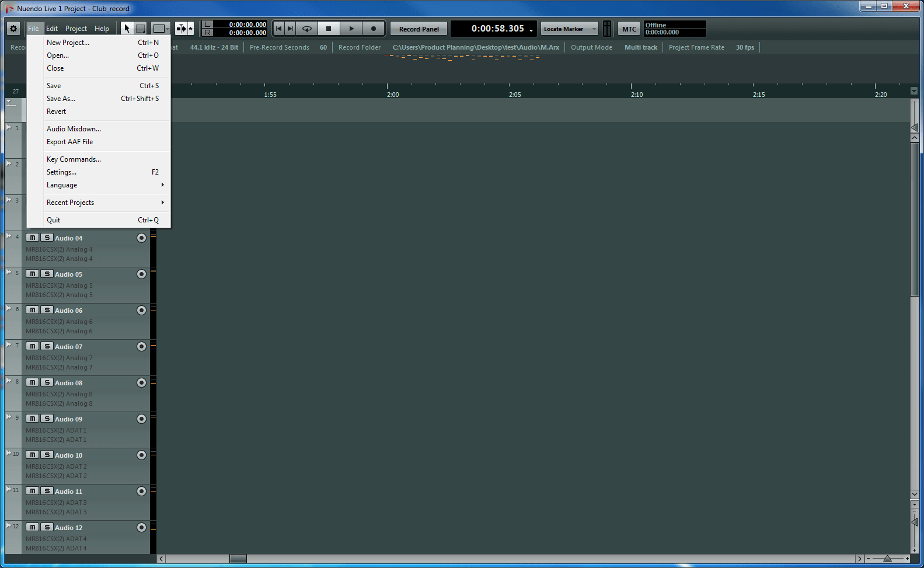Click the Record Folder path
This screenshot has width=924, height=568.
[x=476, y=47]
